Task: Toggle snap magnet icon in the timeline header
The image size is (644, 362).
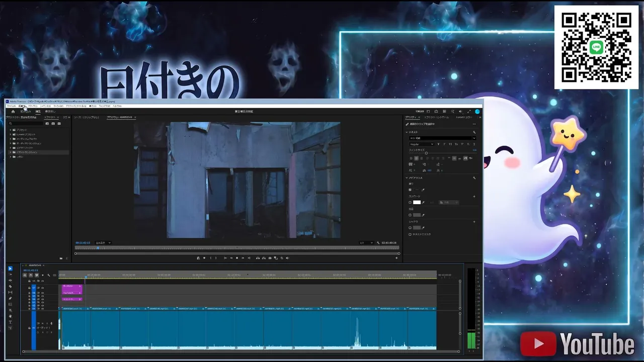Action: coord(31,275)
